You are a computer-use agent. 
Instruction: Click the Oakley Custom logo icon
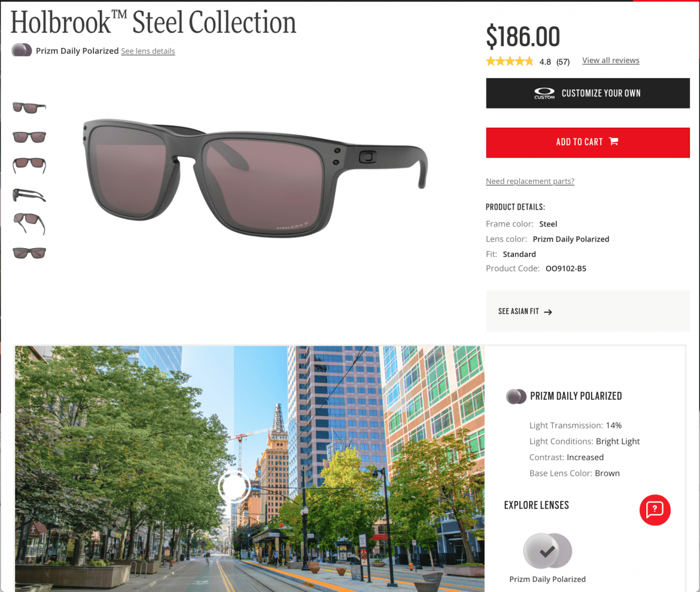[544, 93]
